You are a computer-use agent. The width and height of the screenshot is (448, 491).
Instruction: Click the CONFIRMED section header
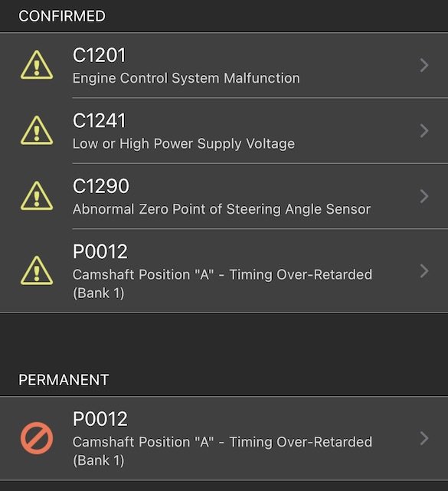[62, 16]
